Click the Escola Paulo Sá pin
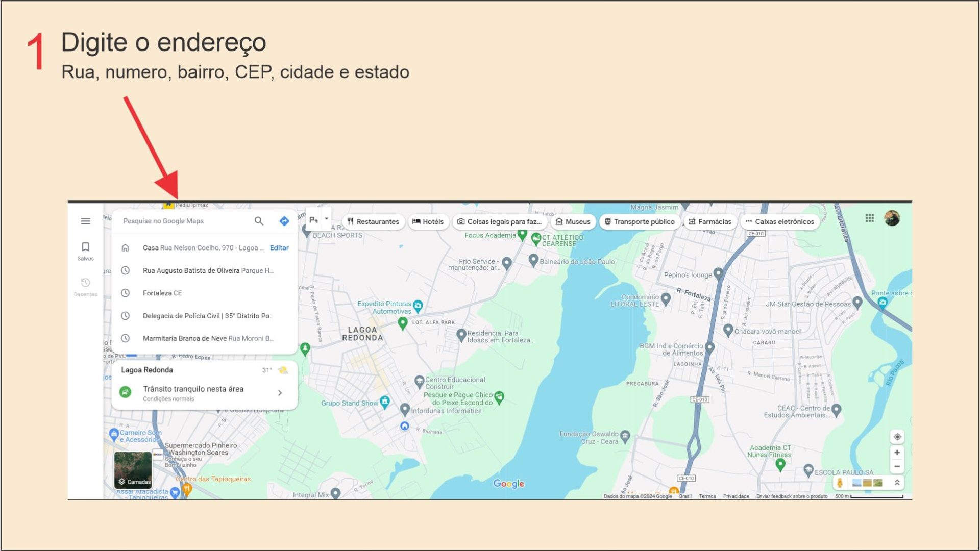 [808, 470]
